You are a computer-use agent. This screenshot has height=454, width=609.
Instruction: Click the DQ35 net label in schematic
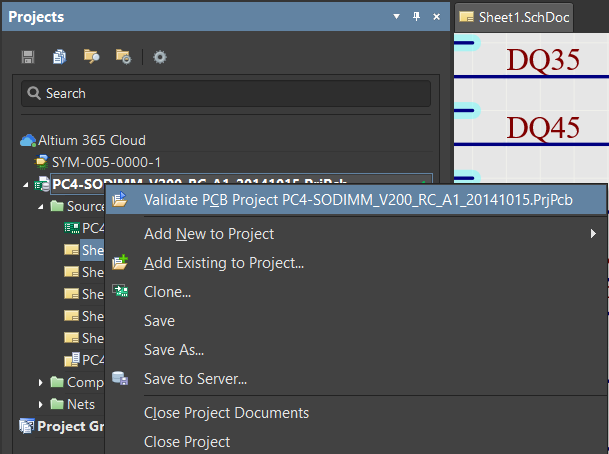(x=543, y=60)
